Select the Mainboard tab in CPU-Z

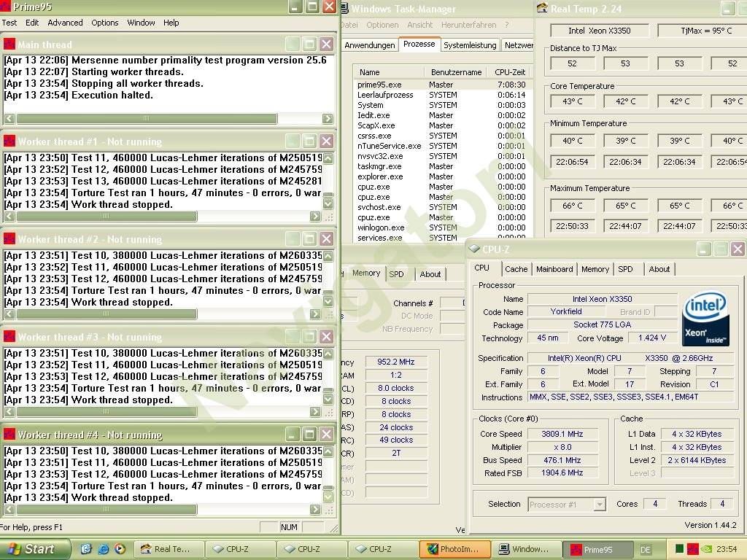[x=554, y=269]
